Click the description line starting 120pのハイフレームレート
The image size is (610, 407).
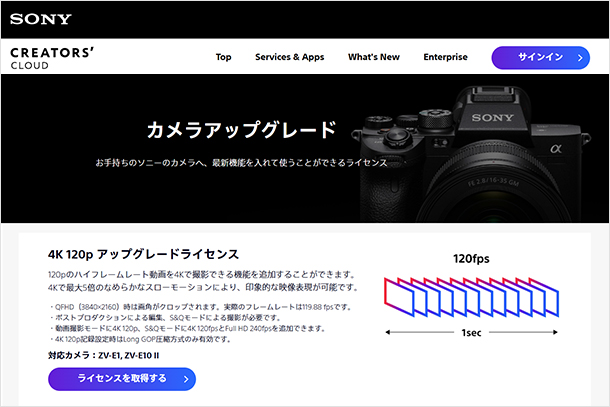(x=202, y=275)
